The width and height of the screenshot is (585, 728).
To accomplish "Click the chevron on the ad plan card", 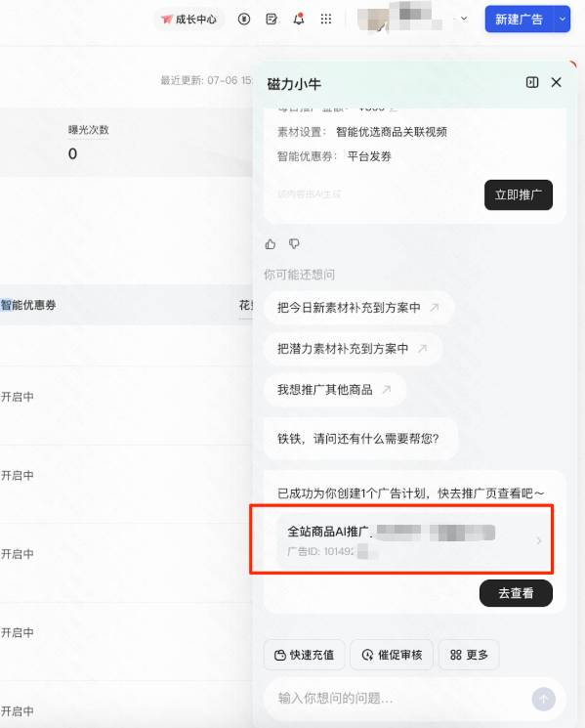I will (x=538, y=541).
